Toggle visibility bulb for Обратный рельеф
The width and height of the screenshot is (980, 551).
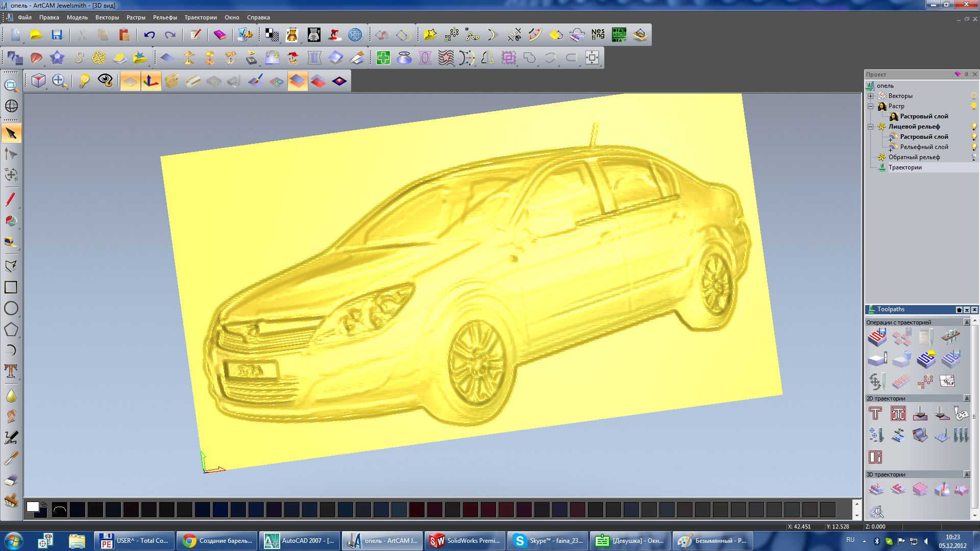[x=973, y=157]
